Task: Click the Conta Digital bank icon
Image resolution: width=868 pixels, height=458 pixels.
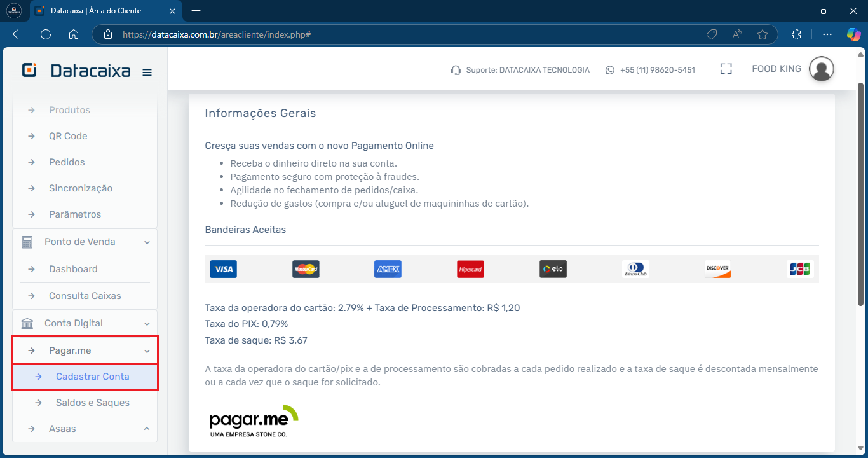Action: tap(27, 323)
